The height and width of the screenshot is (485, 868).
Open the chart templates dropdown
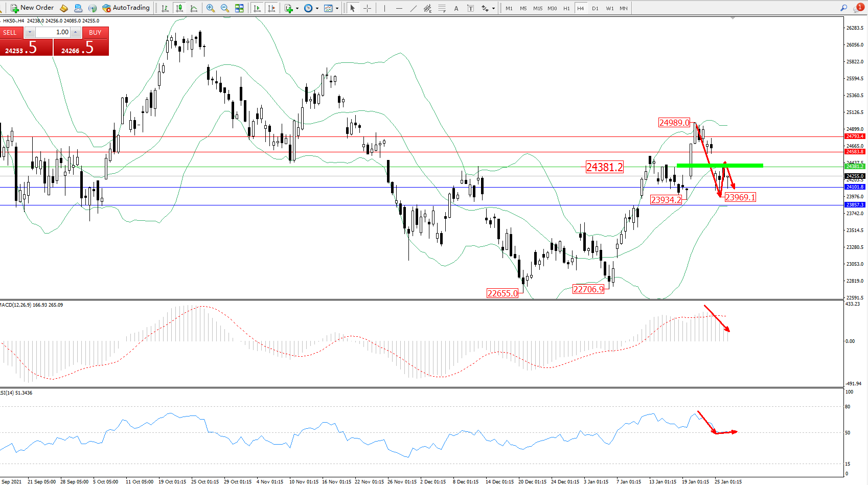point(337,8)
